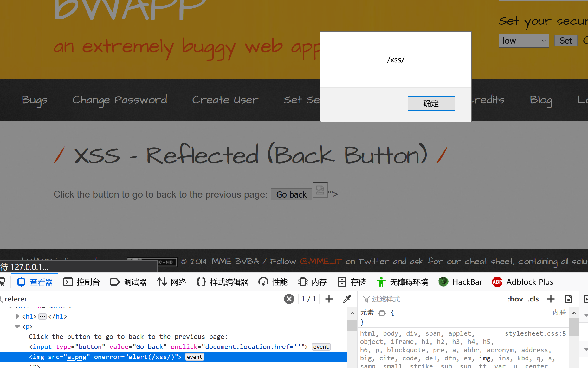The width and height of the screenshot is (588, 368).
Task: Toggle the :hov pseudo-class panel
Action: click(515, 299)
